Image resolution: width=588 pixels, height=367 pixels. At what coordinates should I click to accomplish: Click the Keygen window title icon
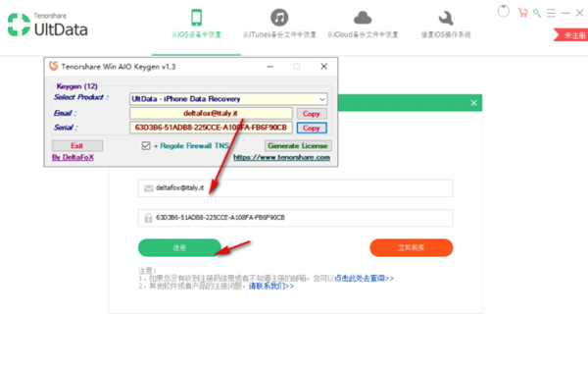coord(53,66)
